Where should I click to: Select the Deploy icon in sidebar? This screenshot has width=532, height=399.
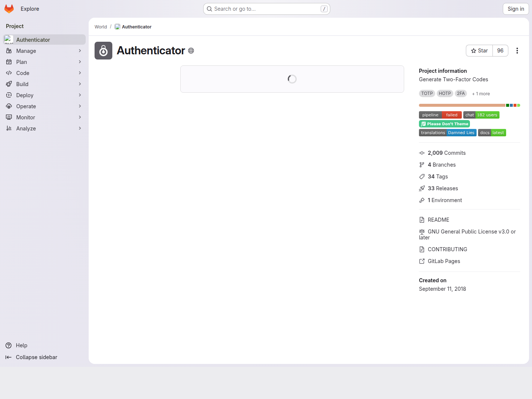(9, 95)
